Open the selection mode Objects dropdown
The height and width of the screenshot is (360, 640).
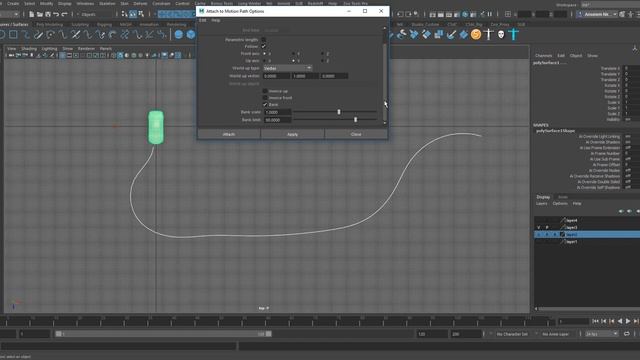94,14
